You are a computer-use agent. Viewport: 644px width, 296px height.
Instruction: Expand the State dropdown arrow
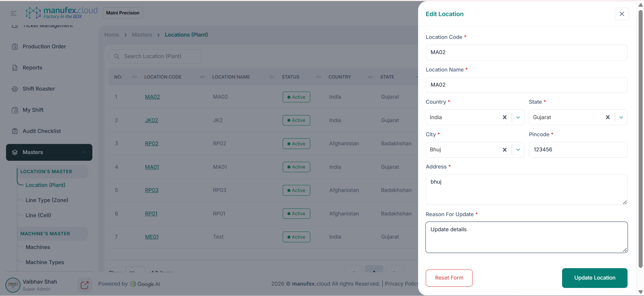click(621, 117)
